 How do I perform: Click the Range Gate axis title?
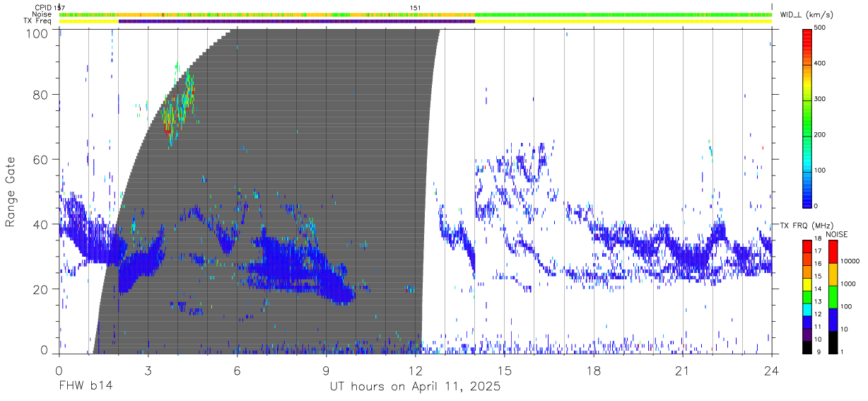click(11, 192)
